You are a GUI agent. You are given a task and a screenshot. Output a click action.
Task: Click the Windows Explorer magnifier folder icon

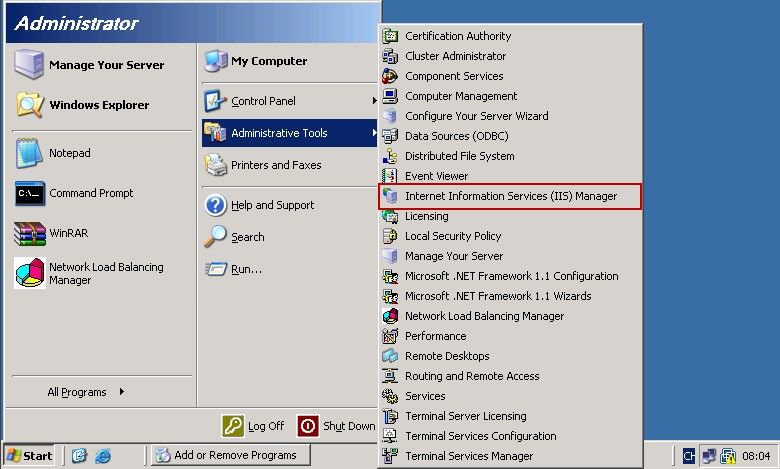(x=29, y=104)
